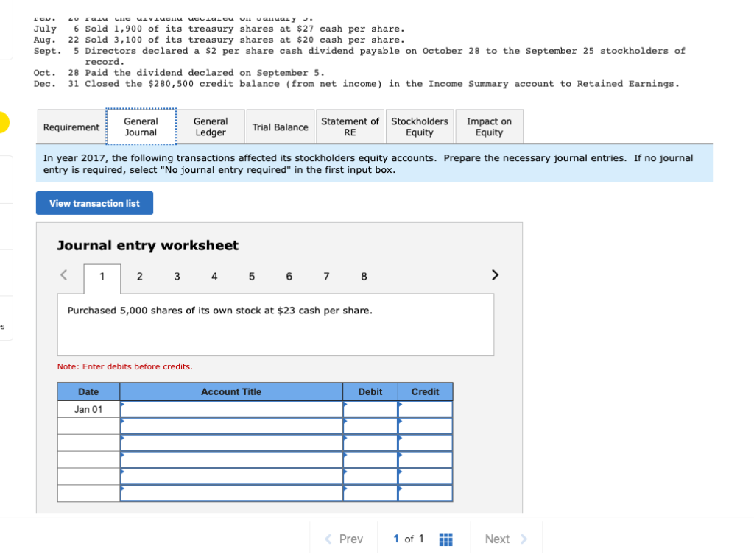Advance to next journal entry with right chevron
The height and width of the screenshot is (560, 754).
(495, 275)
